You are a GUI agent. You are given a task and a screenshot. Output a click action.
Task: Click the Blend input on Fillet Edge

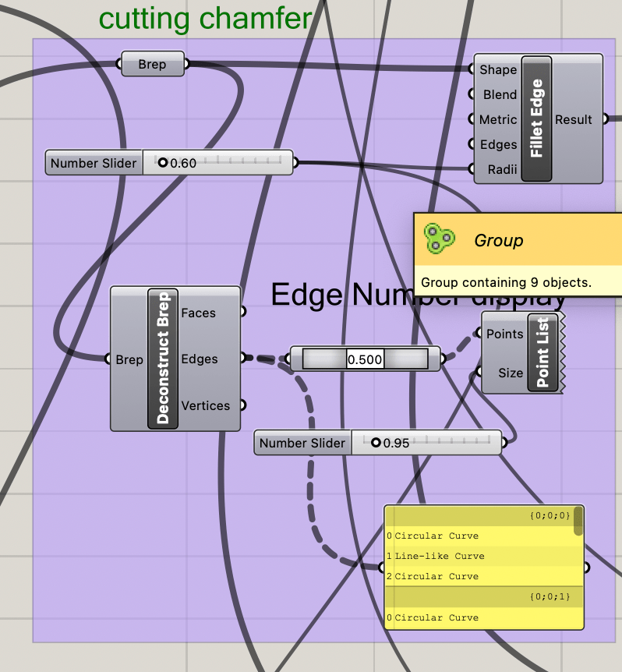500,94
